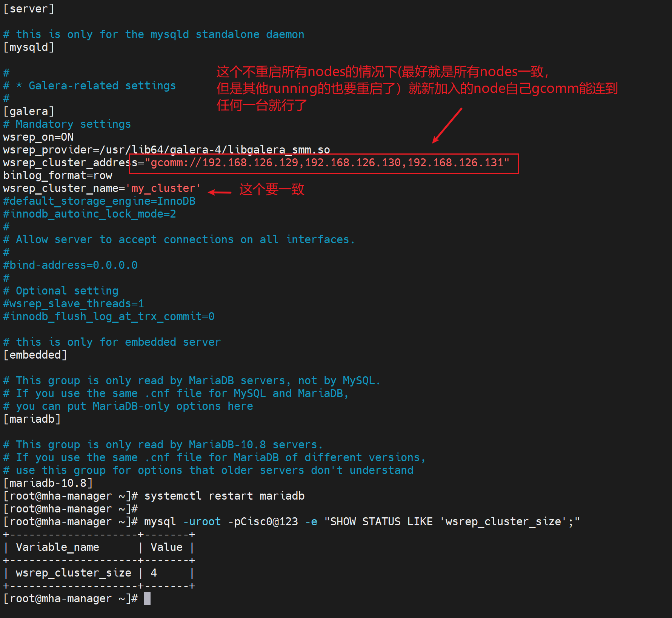Screen dimensions: 672x618
Task: Click the diagonal red arrow above the gcomm address
Action: pos(447,126)
